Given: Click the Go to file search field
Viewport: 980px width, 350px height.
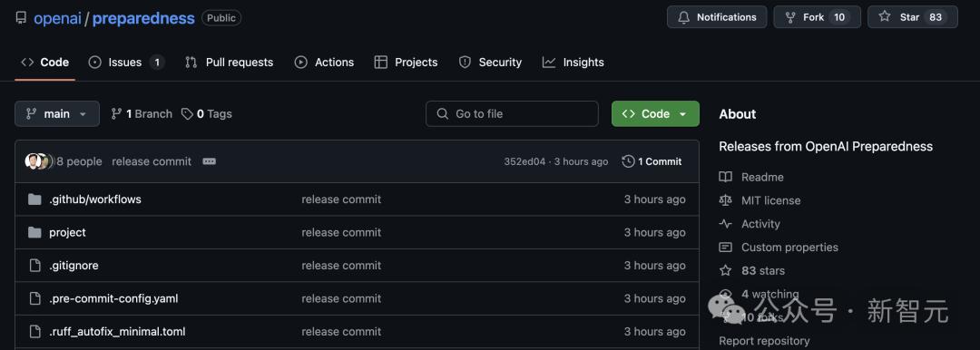Looking at the screenshot, I should pos(512,113).
